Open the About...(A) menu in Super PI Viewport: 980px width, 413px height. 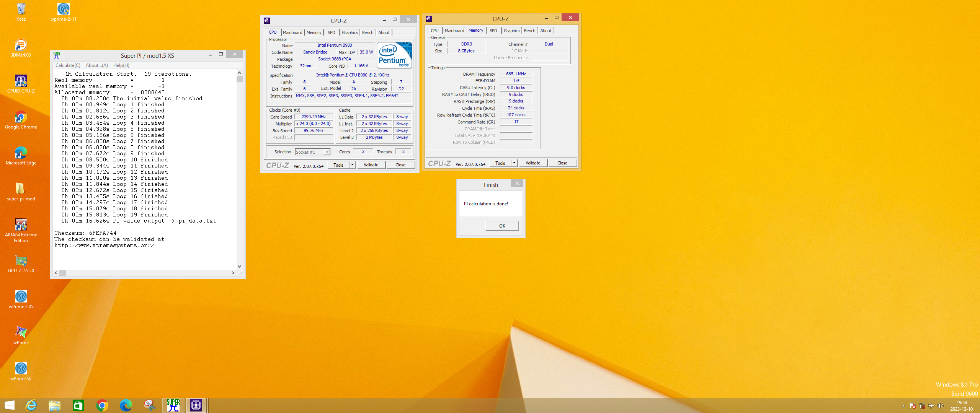point(97,65)
